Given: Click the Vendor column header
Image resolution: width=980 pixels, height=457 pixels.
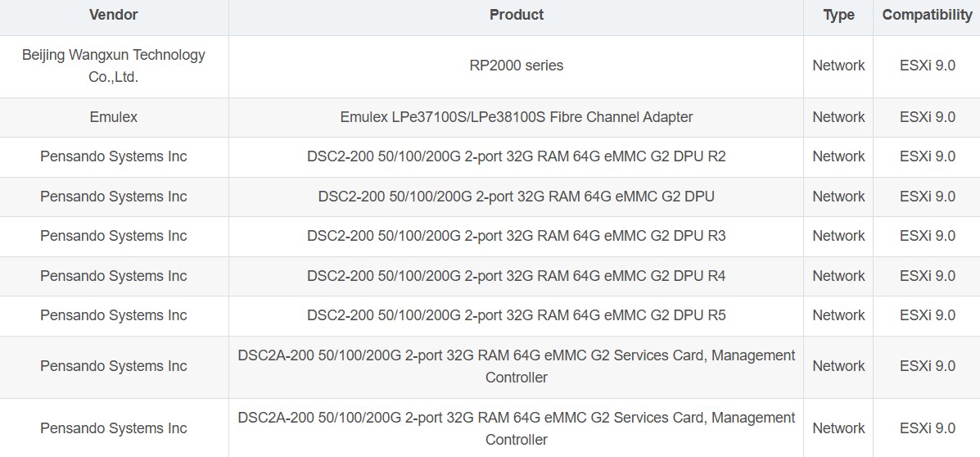Looking at the screenshot, I should coord(113,15).
